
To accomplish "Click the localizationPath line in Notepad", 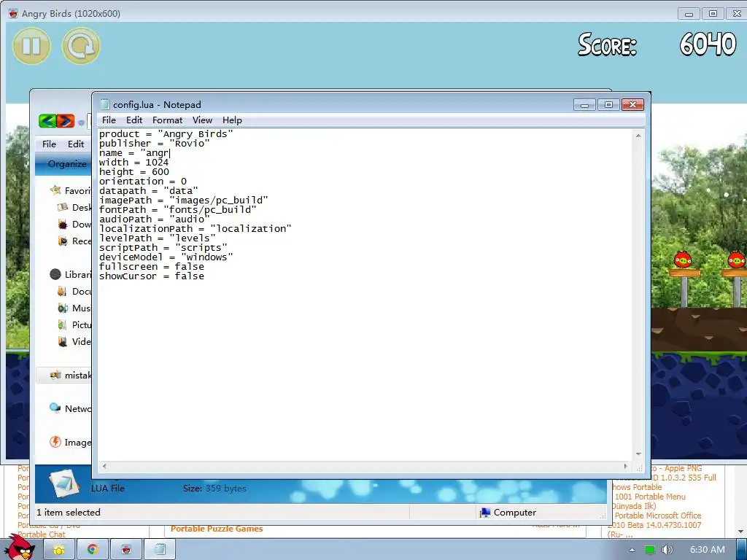I will coord(196,228).
